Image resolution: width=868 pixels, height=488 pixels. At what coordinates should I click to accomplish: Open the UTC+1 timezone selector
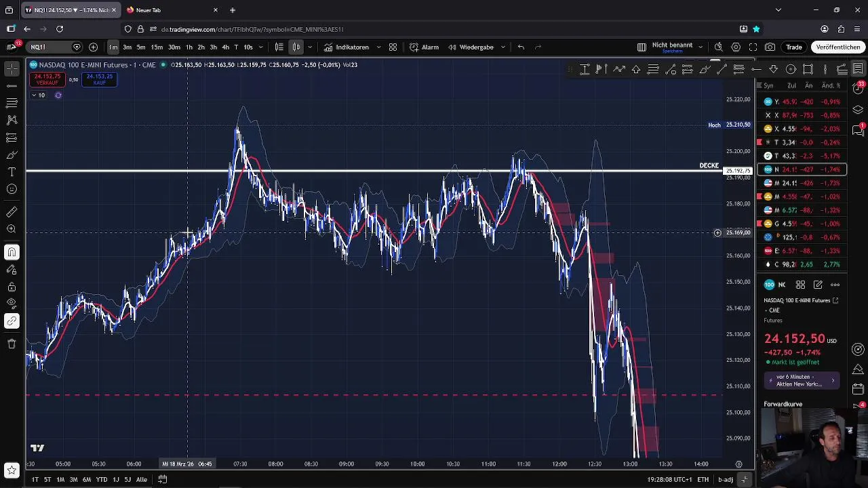pos(669,479)
